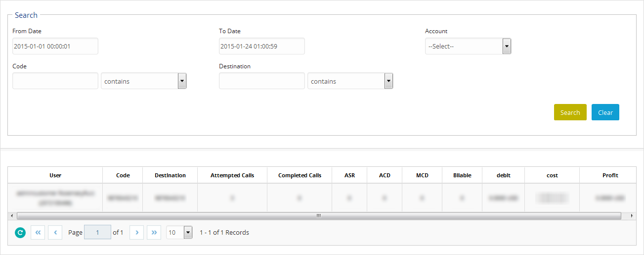644x255 pixels.
Task: Open the Account select dropdown
Action: click(468, 46)
